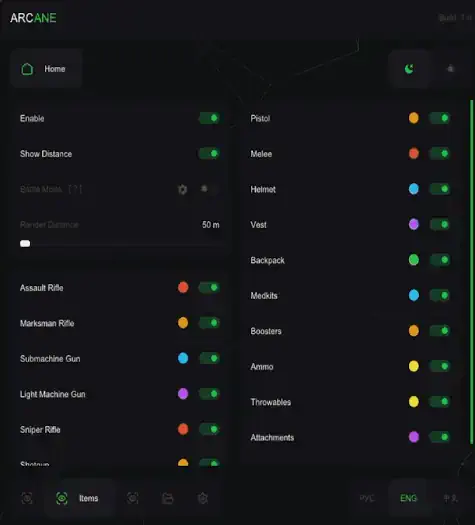
Task: Open the first bottom-bar tab icon
Action: 27,498
